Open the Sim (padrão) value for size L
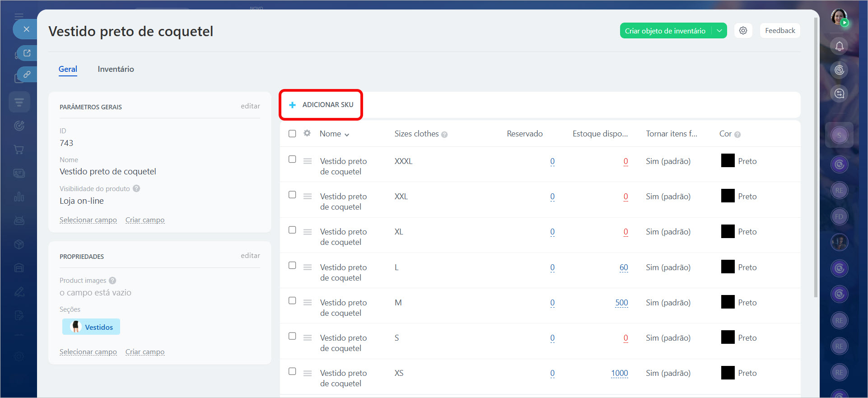 coord(668,267)
